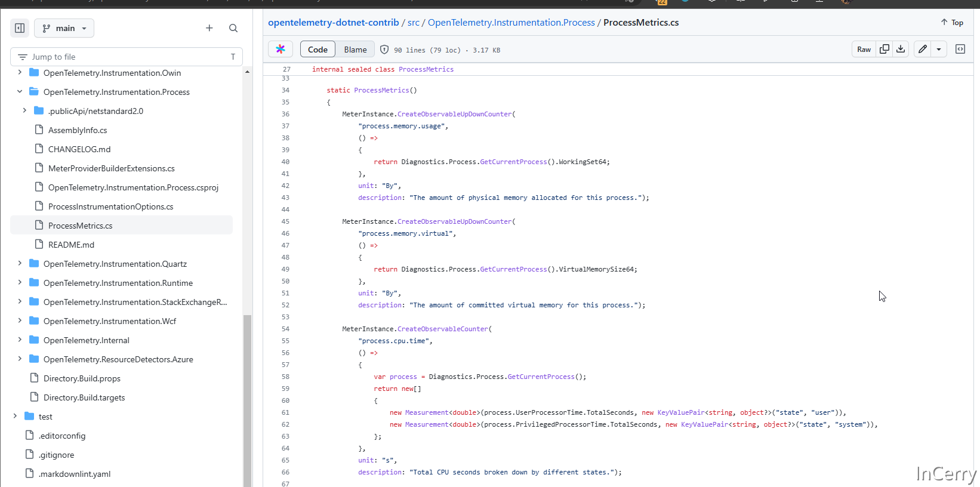Image resolution: width=980 pixels, height=487 pixels.
Task: Open the file search magnifier icon
Action: click(x=233, y=28)
